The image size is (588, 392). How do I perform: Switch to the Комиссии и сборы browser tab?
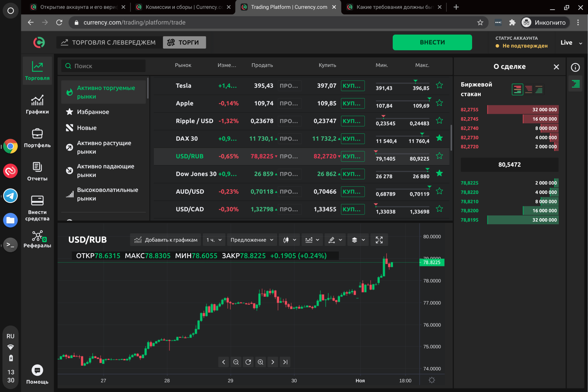pyautogui.click(x=184, y=7)
